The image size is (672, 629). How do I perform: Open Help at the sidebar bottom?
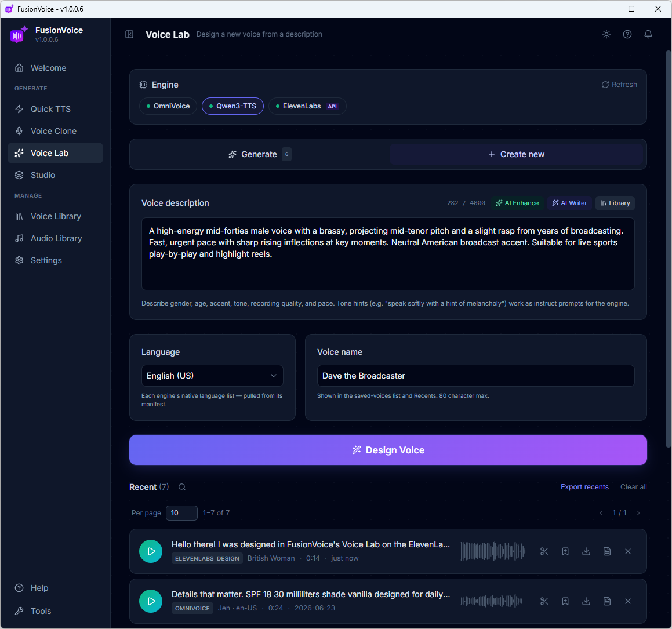tap(55, 588)
